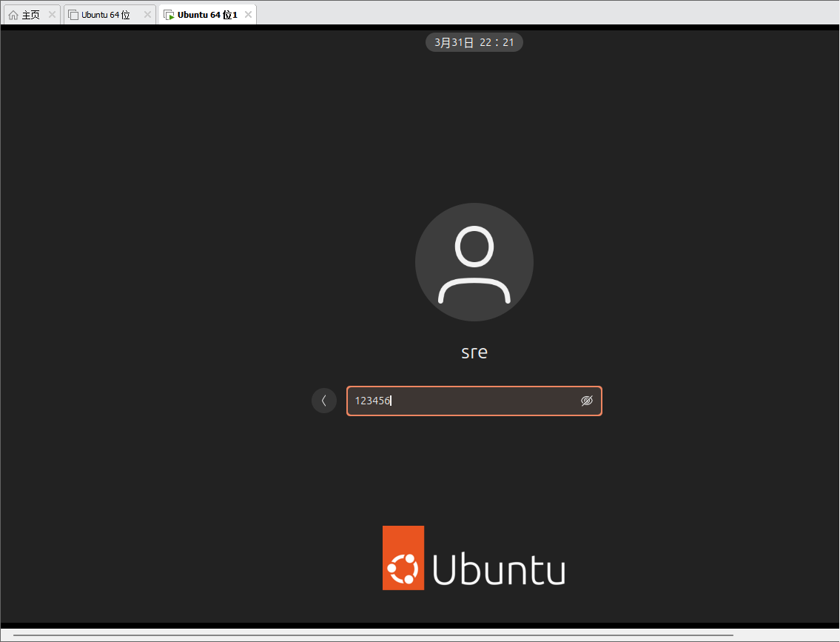The image size is (840, 642).
Task: Hide the password with eye icon
Action: pos(587,401)
